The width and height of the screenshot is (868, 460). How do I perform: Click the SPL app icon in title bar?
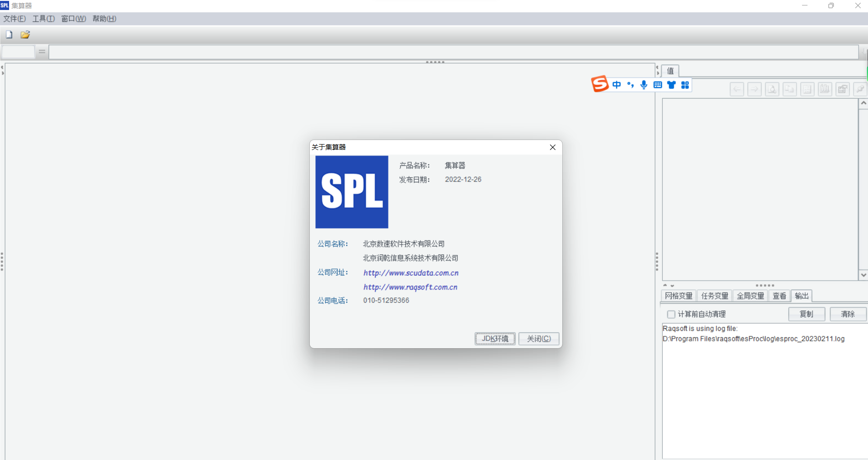tap(5, 5)
